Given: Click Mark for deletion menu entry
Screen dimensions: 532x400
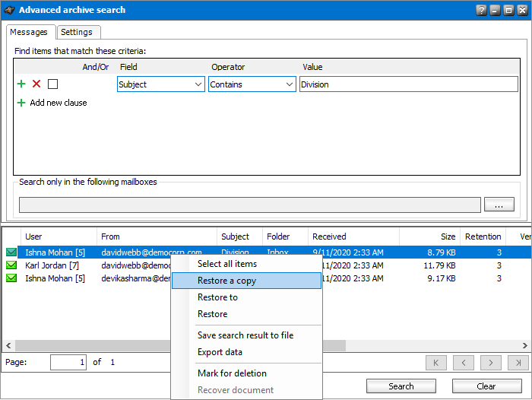Looking at the screenshot, I should pyautogui.click(x=232, y=373).
